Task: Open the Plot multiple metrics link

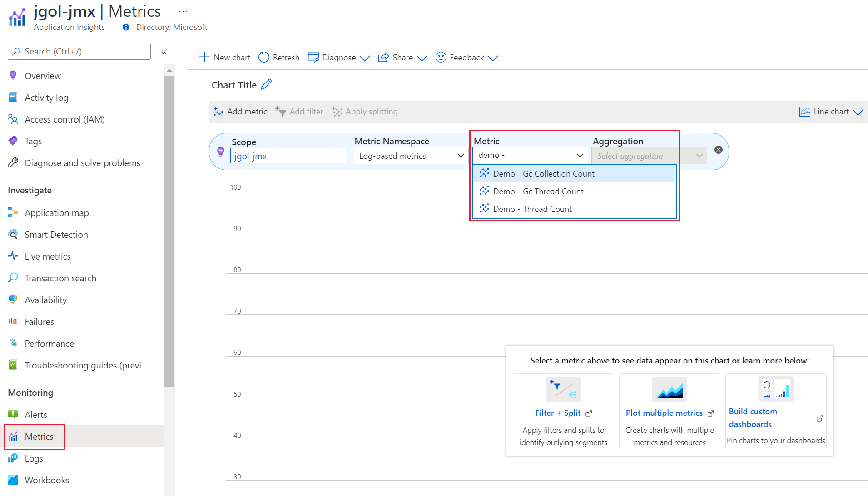Action: pyautogui.click(x=664, y=413)
